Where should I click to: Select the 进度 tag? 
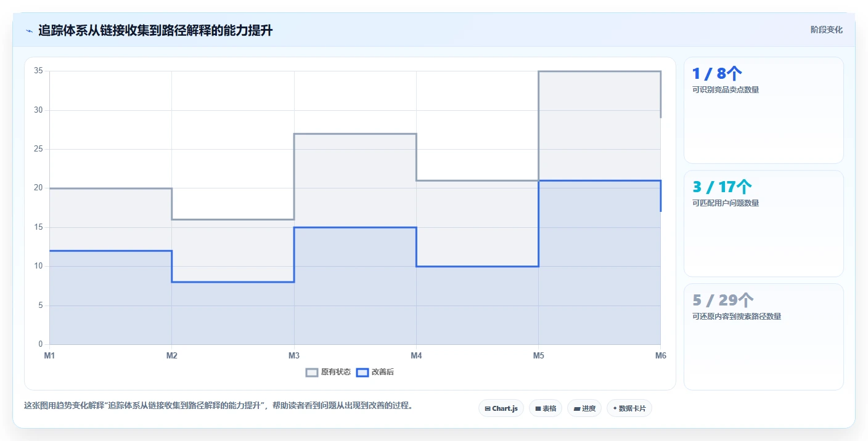click(x=584, y=408)
